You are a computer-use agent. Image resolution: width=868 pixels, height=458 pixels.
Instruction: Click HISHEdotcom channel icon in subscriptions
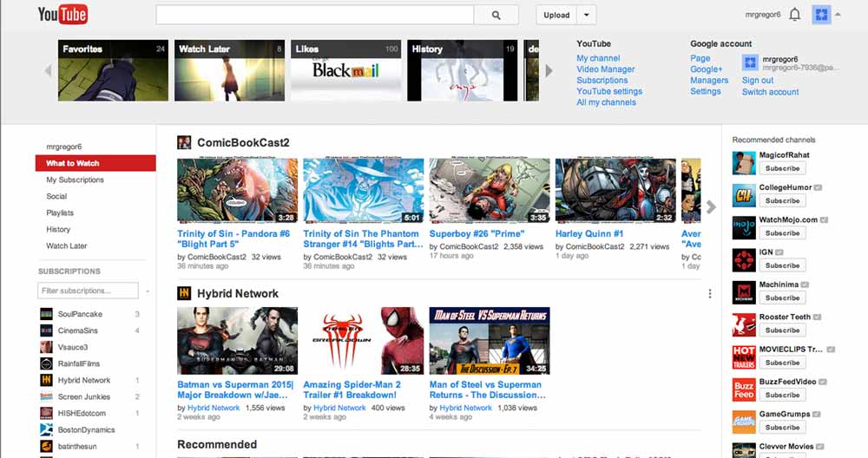point(47,413)
